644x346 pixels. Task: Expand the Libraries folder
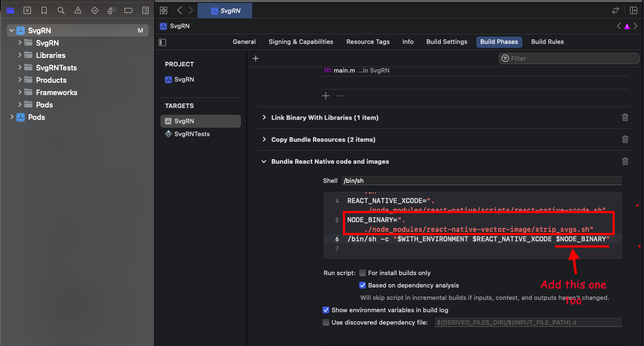(x=20, y=55)
